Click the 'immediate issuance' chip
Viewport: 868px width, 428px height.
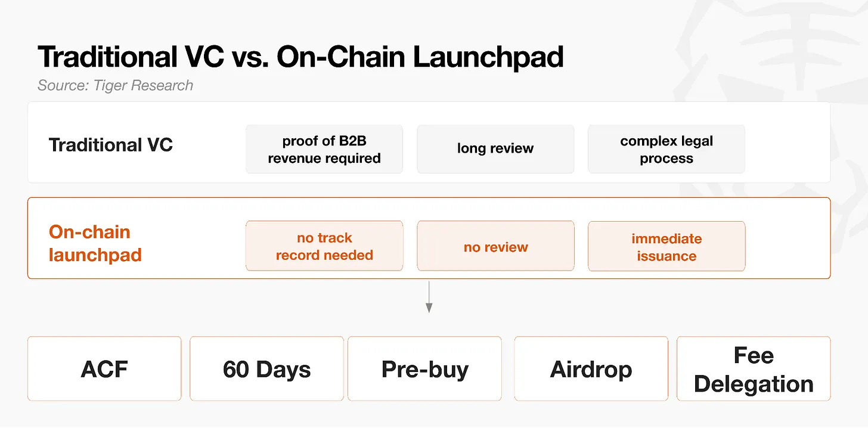coord(666,246)
